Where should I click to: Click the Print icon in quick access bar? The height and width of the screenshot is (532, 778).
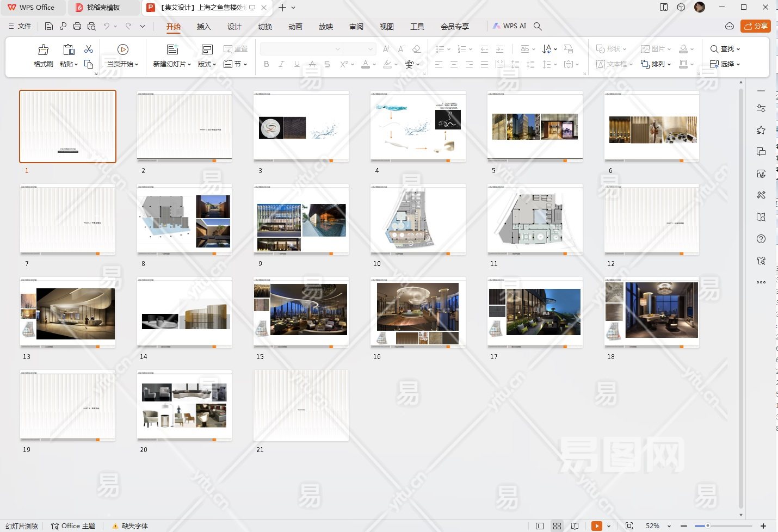pyautogui.click(x=77, y=26)
